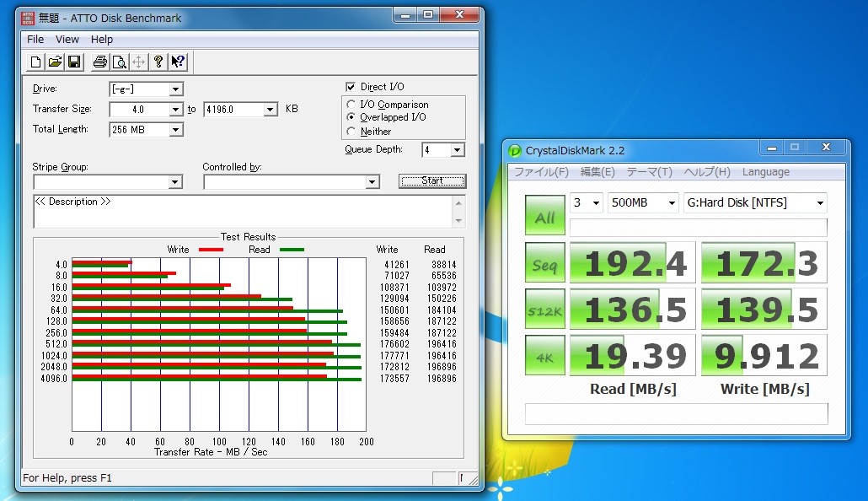868x501 pixels.
Task: Click the 4K read result 19.39
Action: pos(632,355)
